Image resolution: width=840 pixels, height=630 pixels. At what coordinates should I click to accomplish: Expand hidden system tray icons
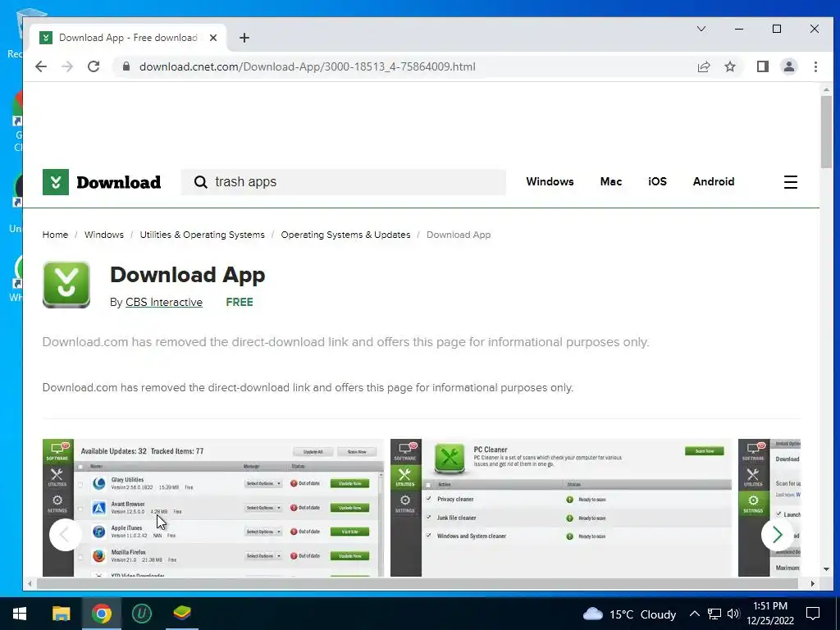[694, 614]
